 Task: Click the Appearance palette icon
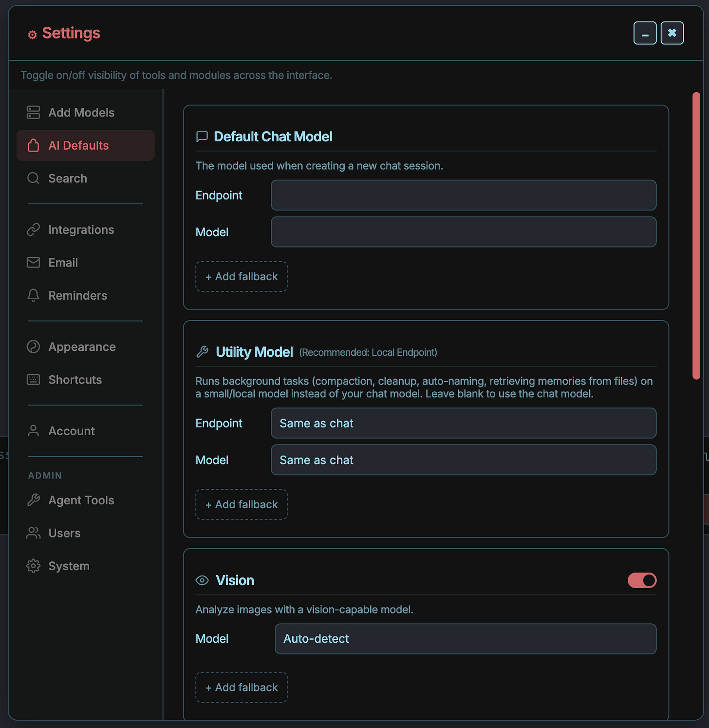point(33,347)
